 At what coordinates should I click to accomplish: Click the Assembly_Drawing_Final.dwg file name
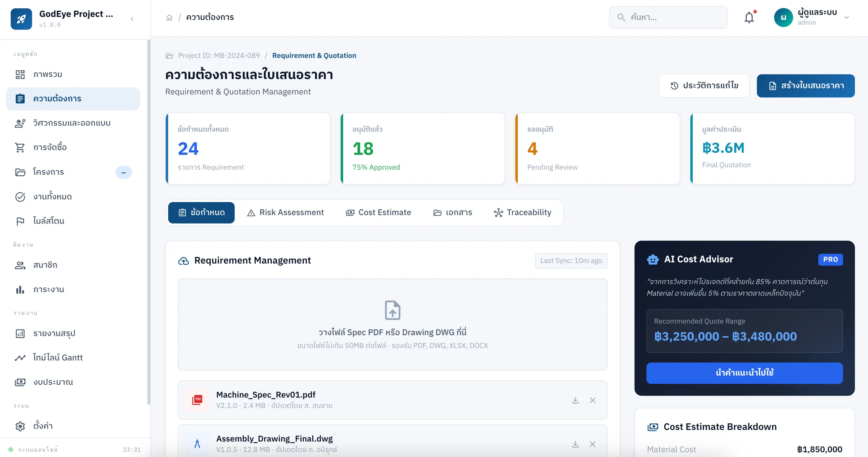pos(274,439)
